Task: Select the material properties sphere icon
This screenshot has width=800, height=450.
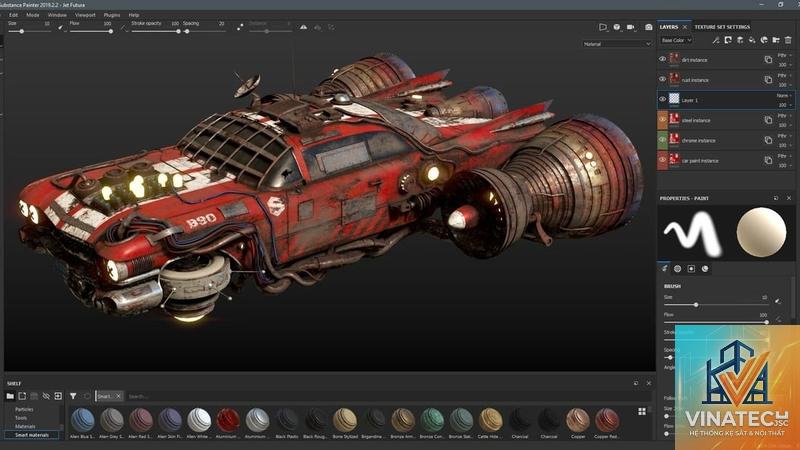Action: tap(705, 268)
